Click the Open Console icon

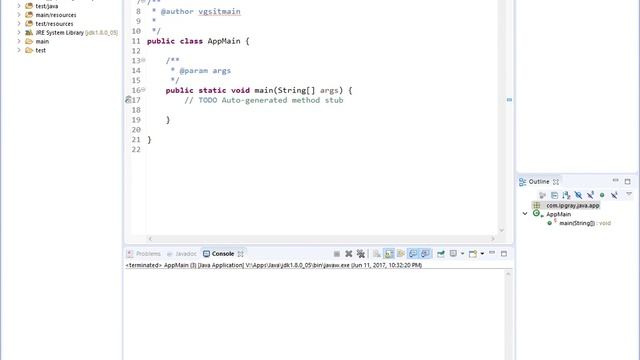[x=473, y=254]
